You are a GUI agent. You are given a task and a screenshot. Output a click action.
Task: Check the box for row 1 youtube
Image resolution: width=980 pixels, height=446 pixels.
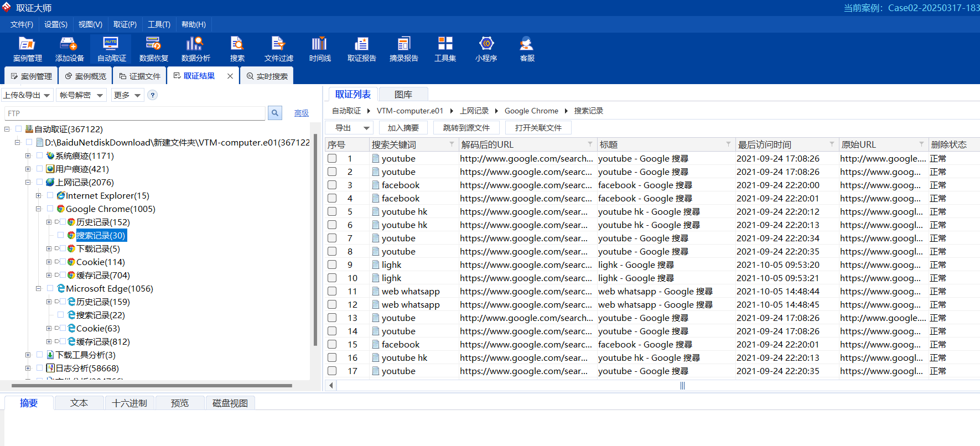coord(332,158)
